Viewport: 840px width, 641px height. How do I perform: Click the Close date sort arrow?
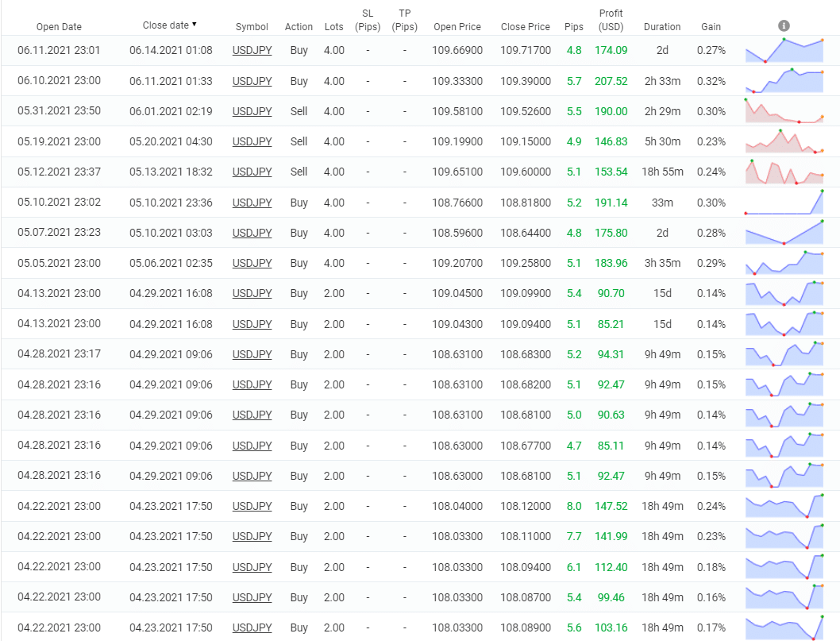[x=195, y=25]
